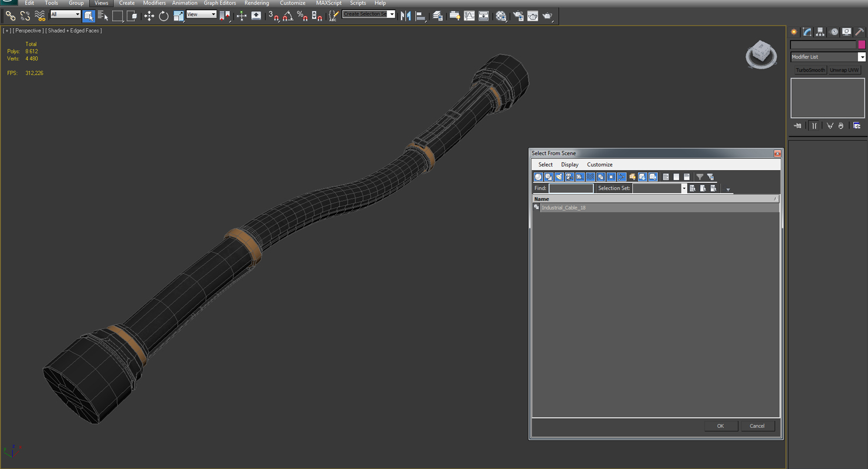
Task: Activate the Select and Scale tool
Action: pos(178,16)
